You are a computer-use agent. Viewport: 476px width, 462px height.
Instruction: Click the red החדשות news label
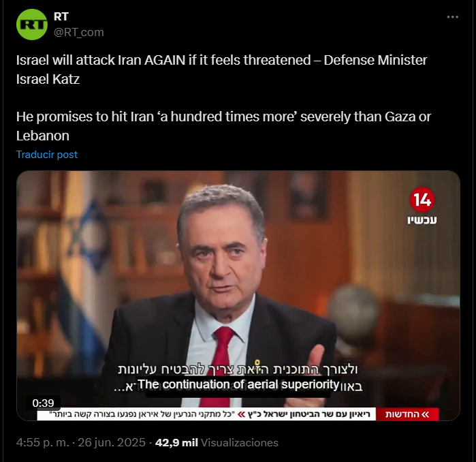click(407, 414)
